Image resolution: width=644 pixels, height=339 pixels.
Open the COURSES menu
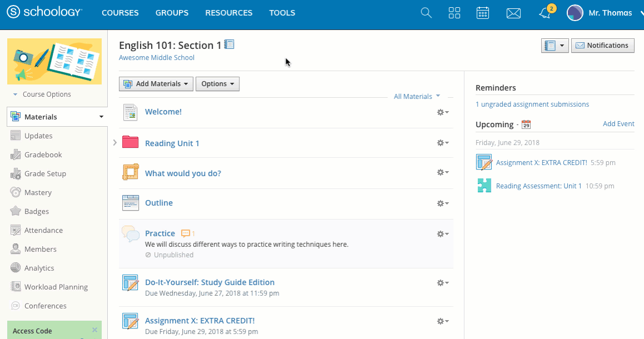point(120,13)
